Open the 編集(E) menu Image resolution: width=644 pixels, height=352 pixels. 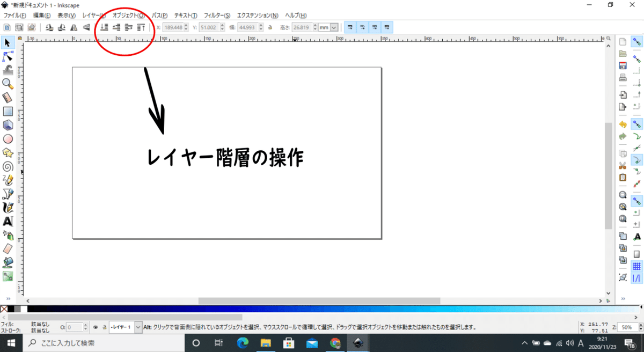(x=42, y=16)
